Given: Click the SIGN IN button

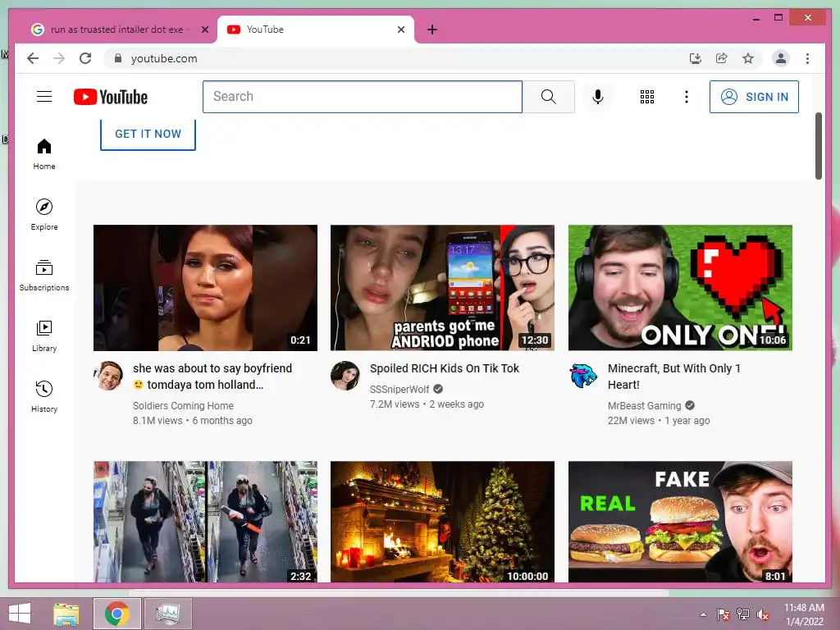Looking at the screenshot, I should pyautogui.click(x=754, y=97).
